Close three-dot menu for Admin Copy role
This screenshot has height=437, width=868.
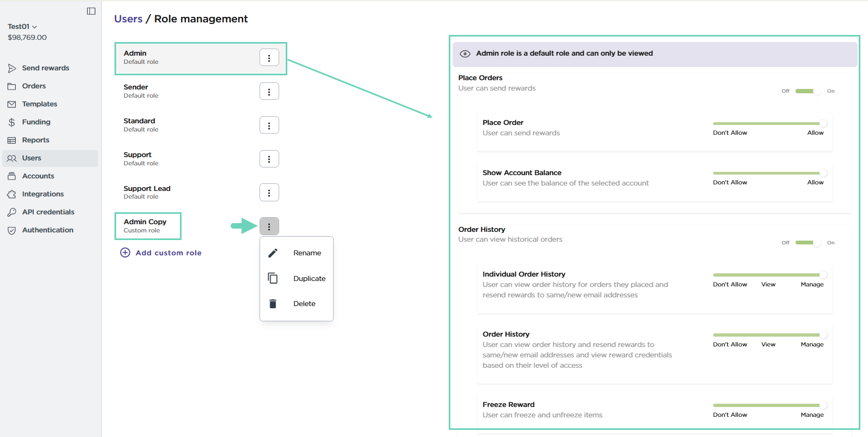[269, 226]
